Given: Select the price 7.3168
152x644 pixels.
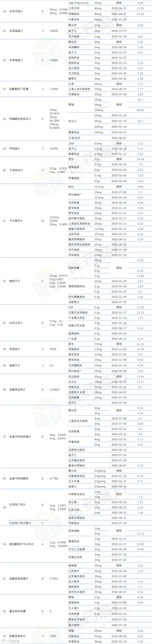Looking at the screenshot, I should 54,89.
